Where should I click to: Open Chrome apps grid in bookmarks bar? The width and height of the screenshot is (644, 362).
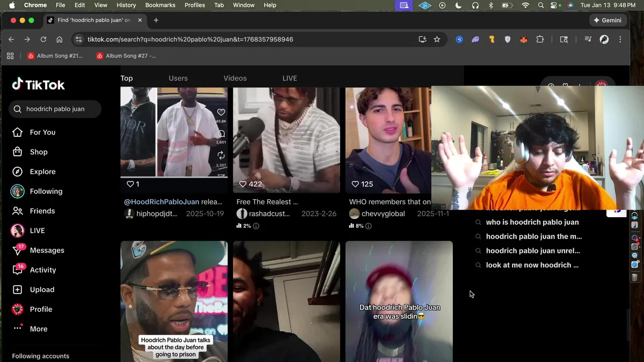tap(10, 56)
